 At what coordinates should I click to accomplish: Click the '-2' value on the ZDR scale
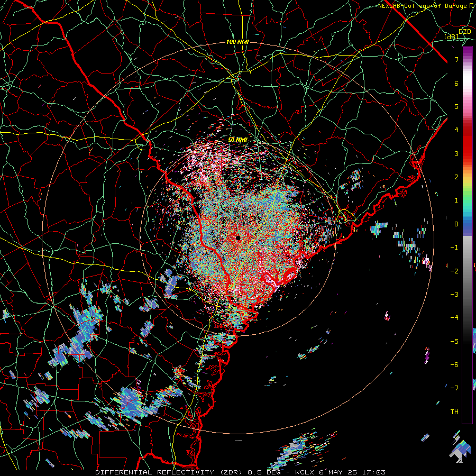click(x=454, y=271)
